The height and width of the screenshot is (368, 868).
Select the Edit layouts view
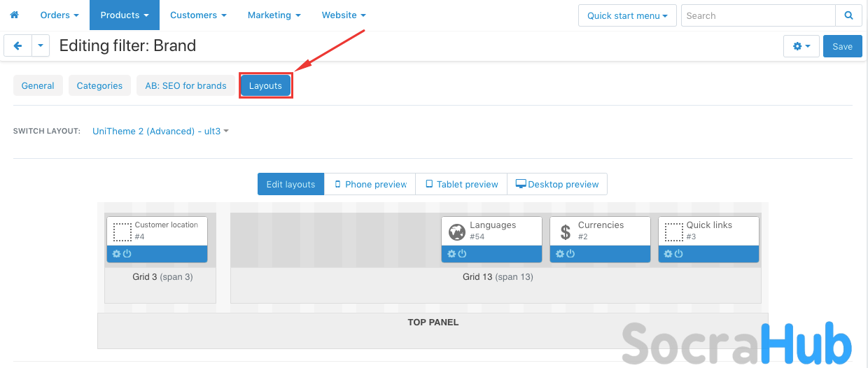click(290, 184)
